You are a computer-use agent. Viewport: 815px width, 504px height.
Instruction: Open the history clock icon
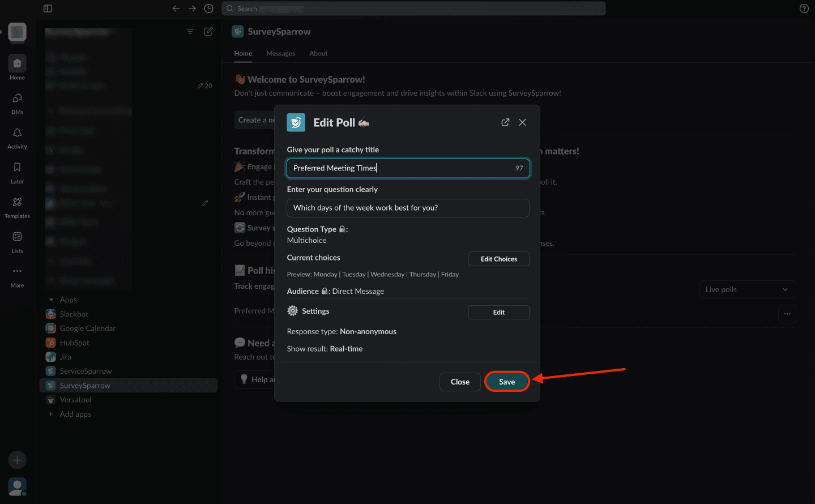pos(208,8)
